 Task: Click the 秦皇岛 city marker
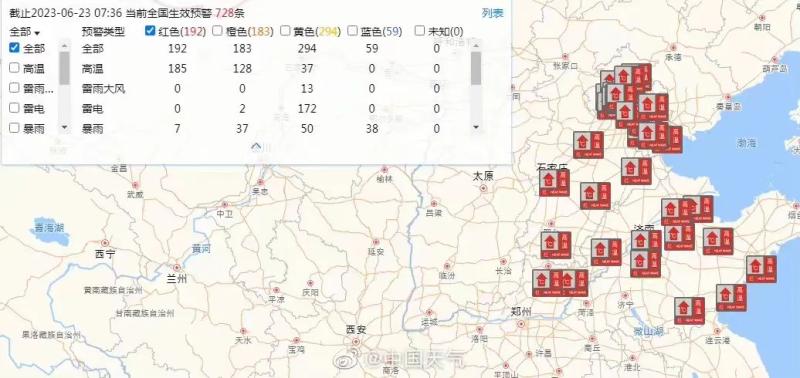[728, 97]
